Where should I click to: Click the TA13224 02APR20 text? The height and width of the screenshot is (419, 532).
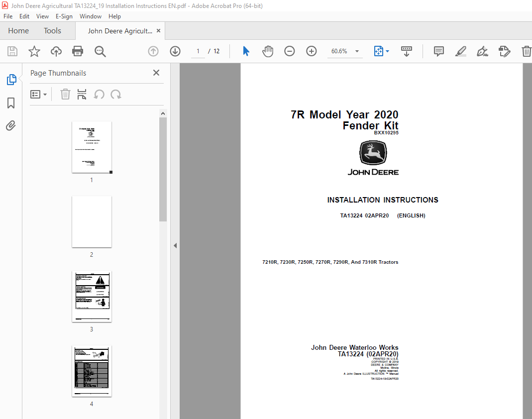point(364,215)
